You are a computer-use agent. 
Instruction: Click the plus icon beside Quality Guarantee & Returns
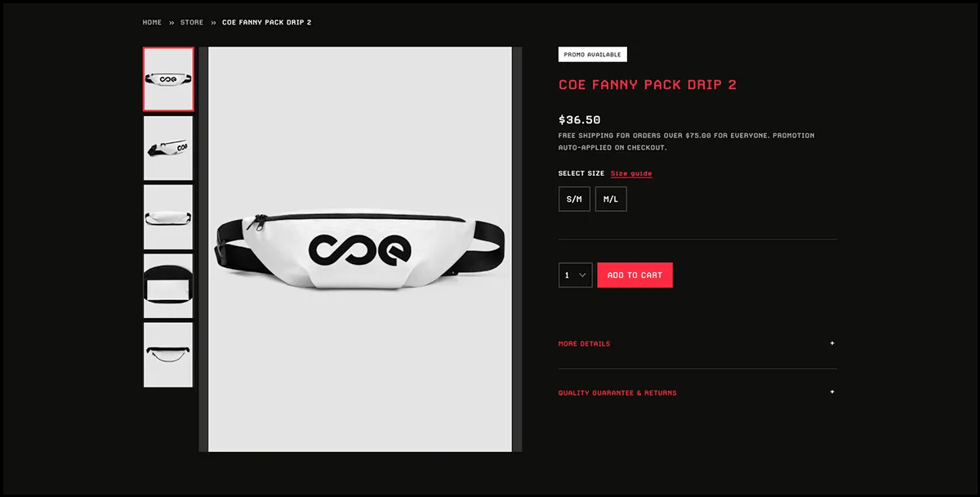point(832,392)
